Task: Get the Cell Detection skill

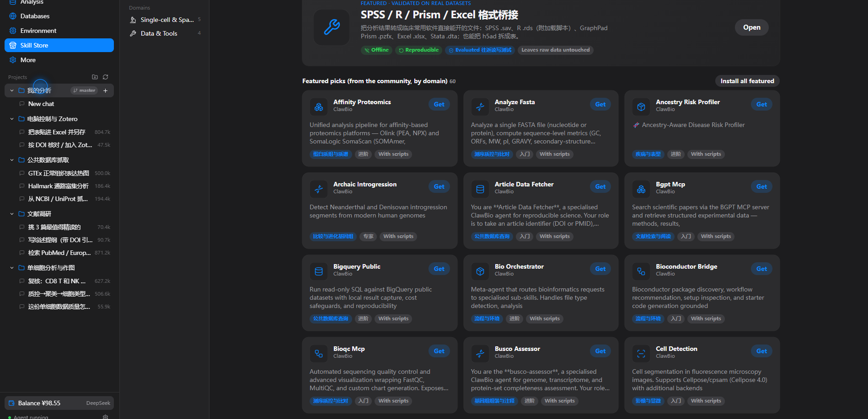Action: [x=761, y=351]
